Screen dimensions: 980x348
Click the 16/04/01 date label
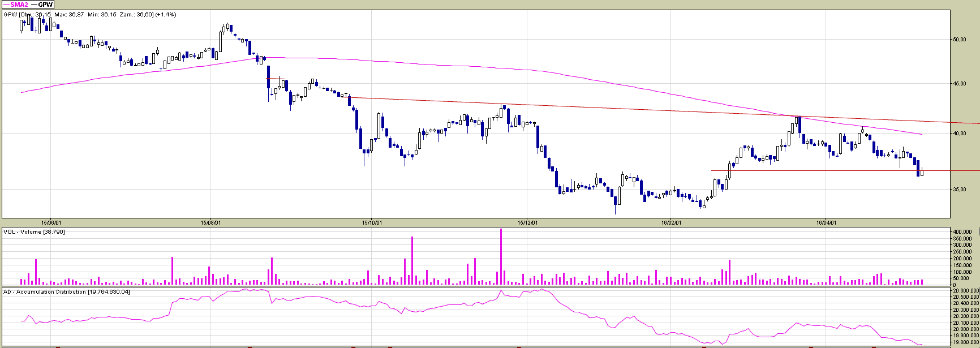click(826, 222)
